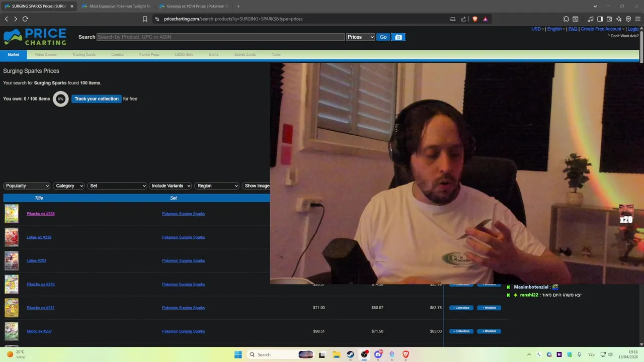Click the product search input field
This screenshot has height=362, width=644.
220,37
